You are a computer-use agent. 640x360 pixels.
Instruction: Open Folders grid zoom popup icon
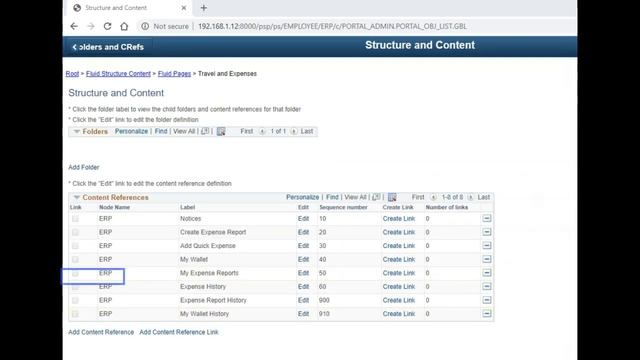point(205,131)
